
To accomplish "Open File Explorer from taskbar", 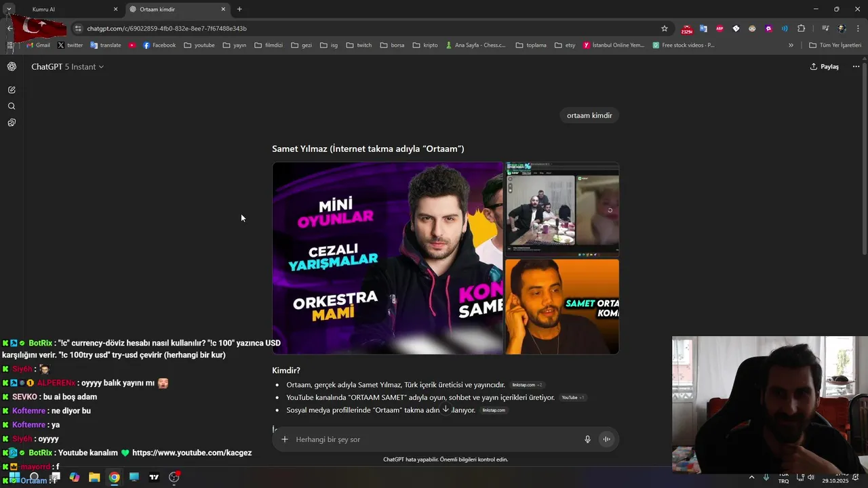I will 94,477.
